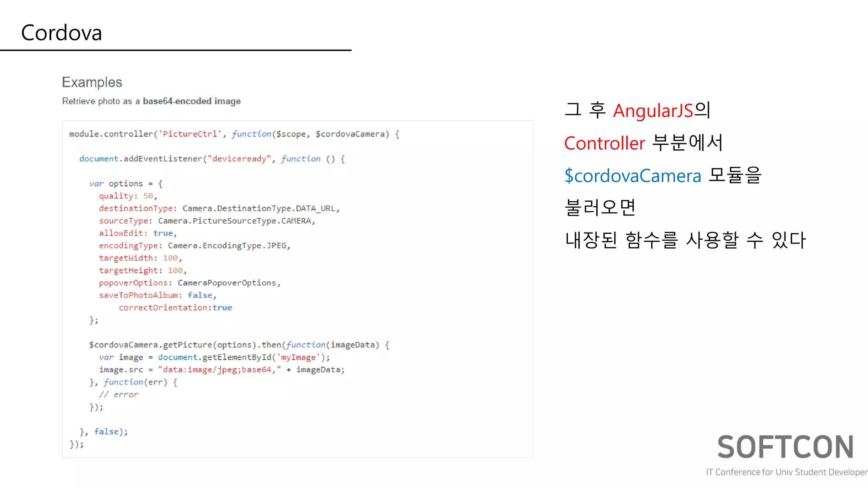Click the blue $cordovaCamera text
This screenshot has width=868, height=488.
click(x=633, y=175)
